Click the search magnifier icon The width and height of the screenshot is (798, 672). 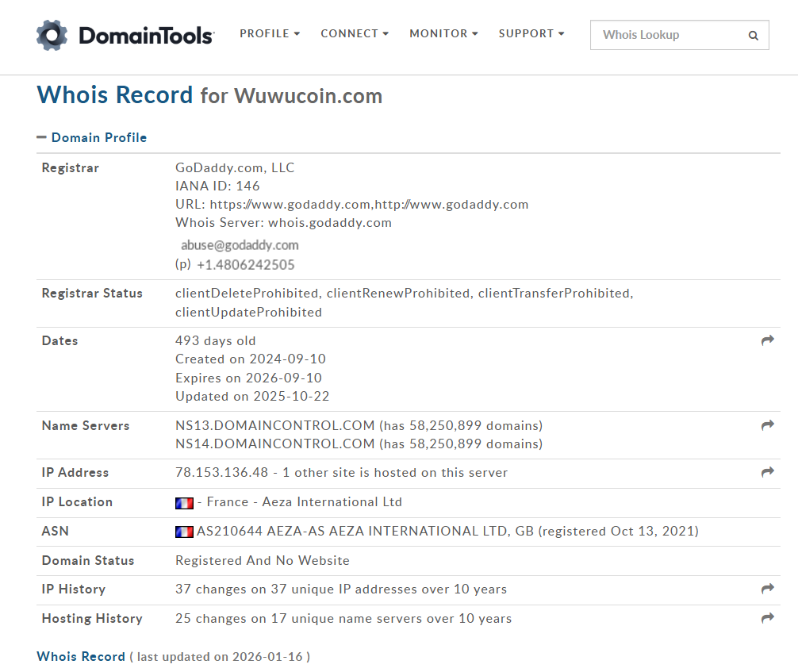(753, 36)
